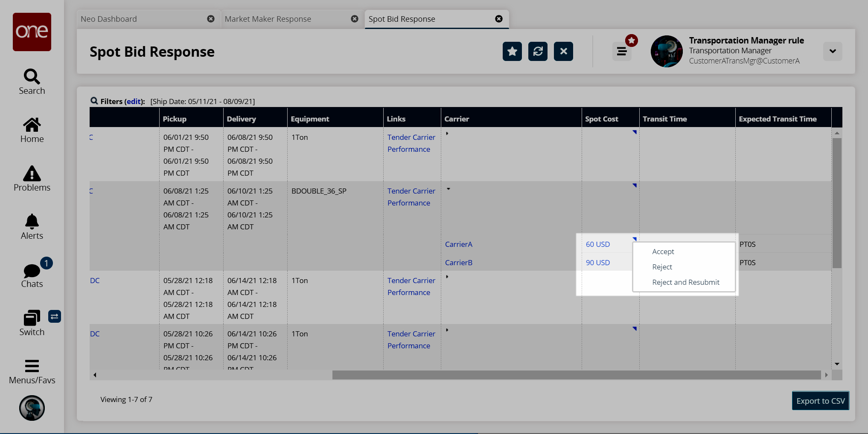Click the horizontal scrollbar thumb
Image resolution: width=868 pixels, height=434 pixels.
577,375
